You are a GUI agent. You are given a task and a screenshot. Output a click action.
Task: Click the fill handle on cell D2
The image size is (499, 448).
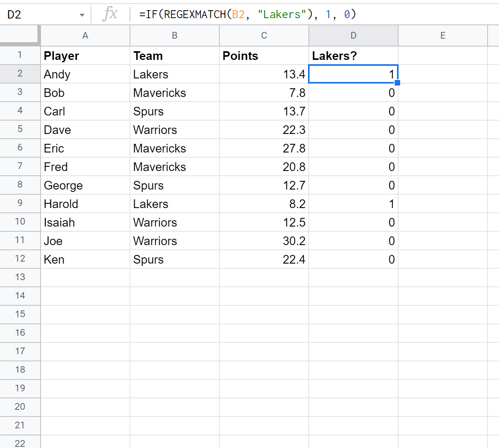coord(397,83)
